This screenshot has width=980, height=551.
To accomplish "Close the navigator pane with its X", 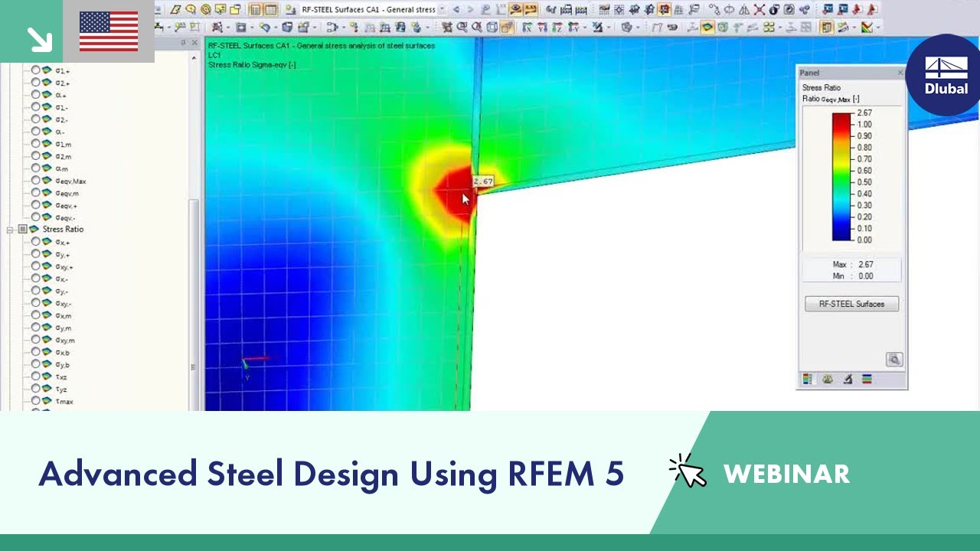I will click(x=194, y=43).
